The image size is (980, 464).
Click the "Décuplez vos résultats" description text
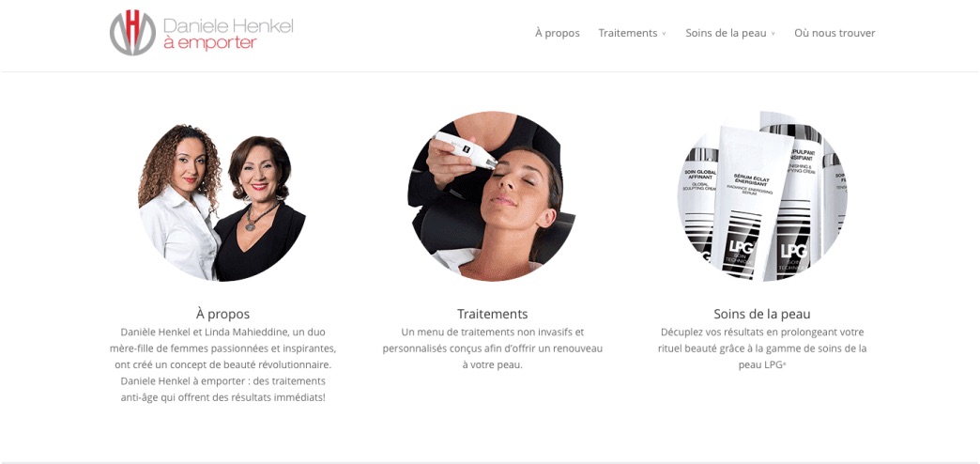(x=762, y=348)
